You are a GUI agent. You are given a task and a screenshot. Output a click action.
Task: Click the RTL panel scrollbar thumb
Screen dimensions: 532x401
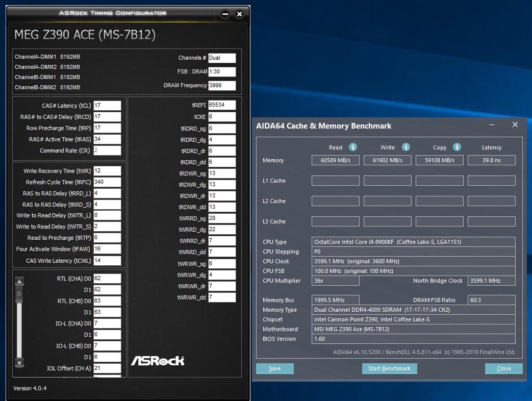(x=19, y=294)
